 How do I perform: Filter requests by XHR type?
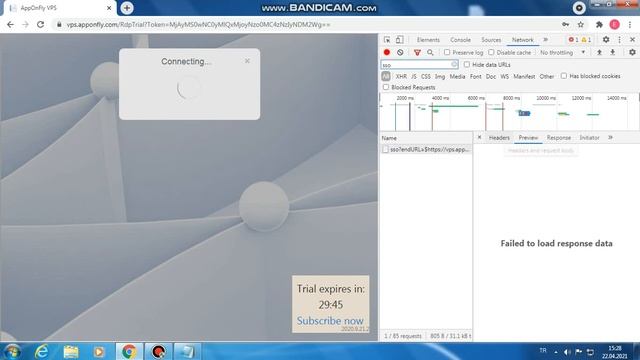coord(401,76)
